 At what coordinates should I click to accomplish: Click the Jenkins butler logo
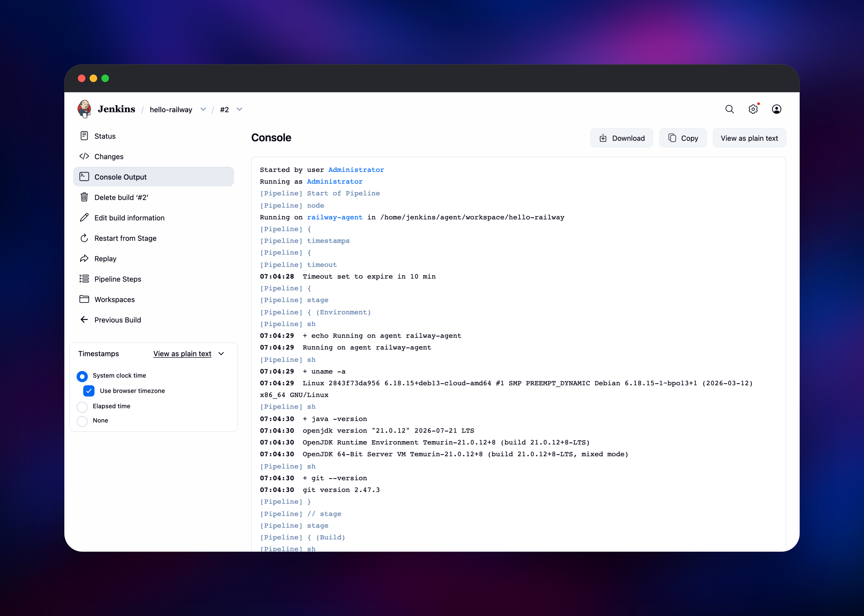(x=84, y=109)
